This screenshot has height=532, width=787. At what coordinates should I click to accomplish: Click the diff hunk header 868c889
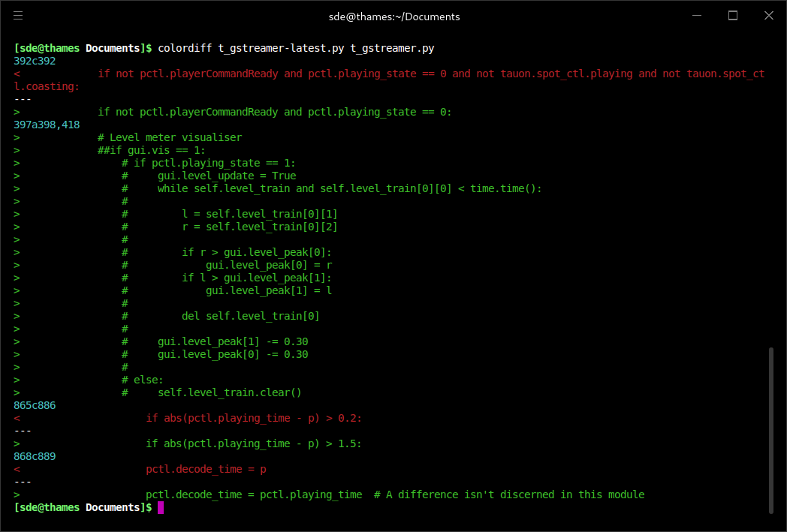35,456
